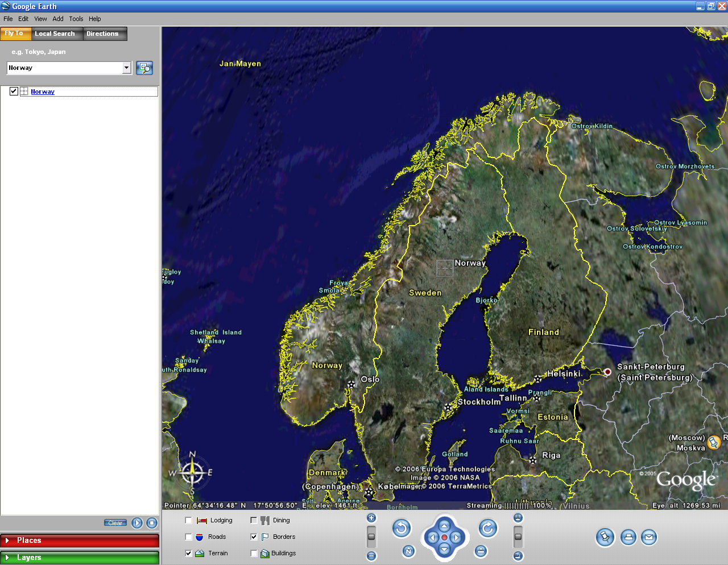The height and width of the screenshot is (565, 728).
Task: Turn off the Terrain checkbox
Action: click(x=189, y=553)
